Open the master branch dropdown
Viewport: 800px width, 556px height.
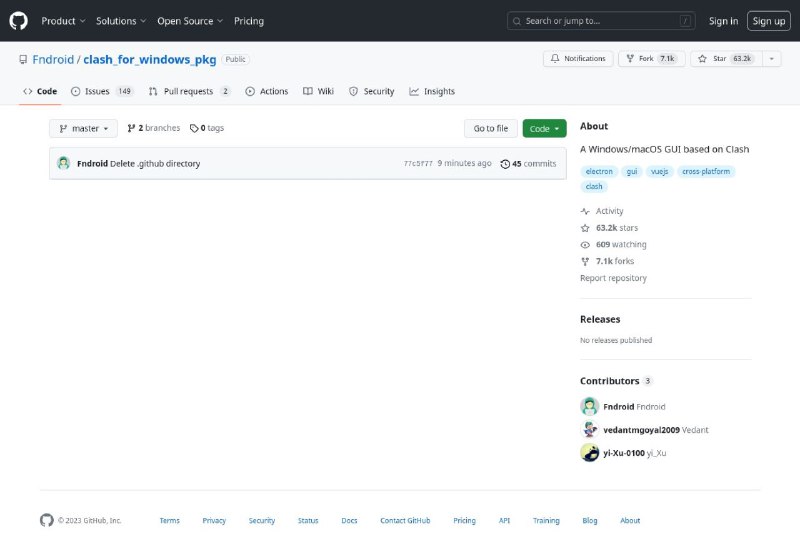(84, 128)
